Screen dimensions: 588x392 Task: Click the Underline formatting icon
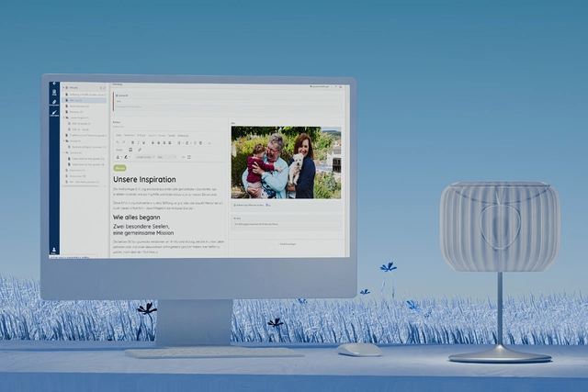pos(143,142)
